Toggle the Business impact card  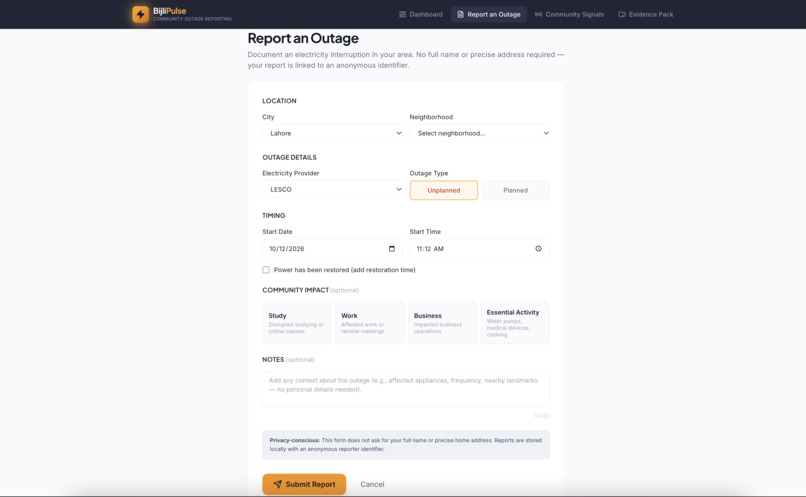tap(442, 323)
